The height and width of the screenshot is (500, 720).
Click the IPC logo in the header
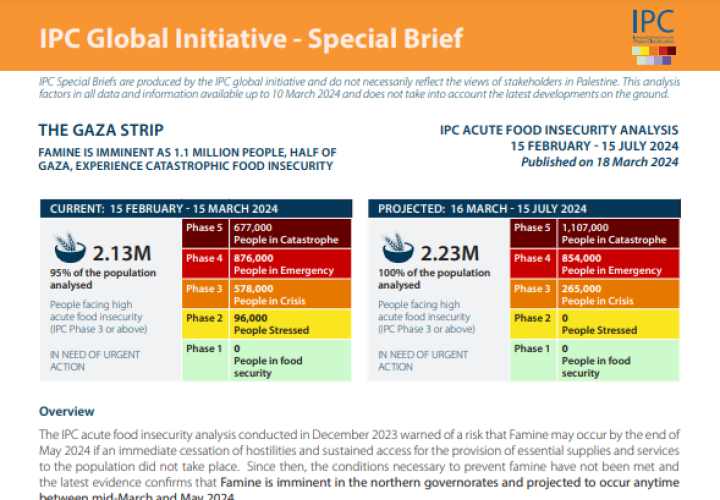point(653,37)
